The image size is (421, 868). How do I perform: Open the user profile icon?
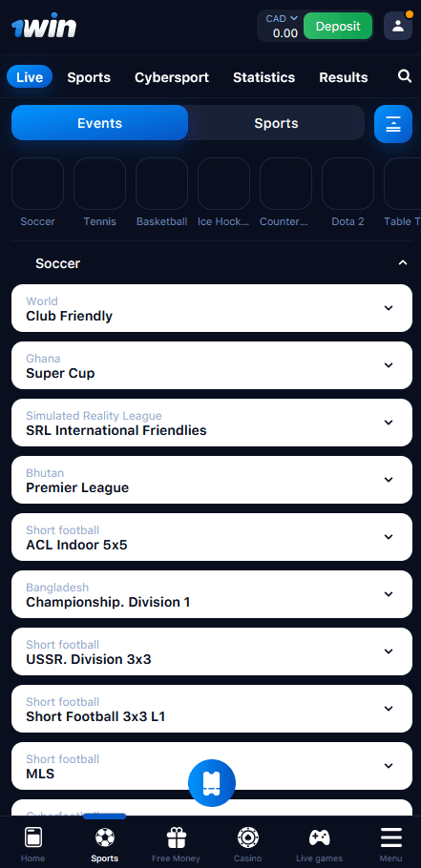(x=398, y=26)
